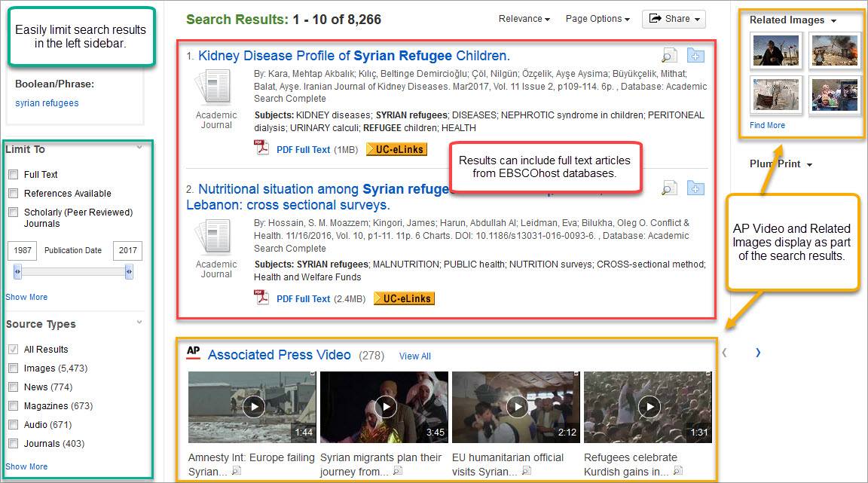Screen dimensions: 868x483
Task: Open the Find More related images link
Action: 767,125
